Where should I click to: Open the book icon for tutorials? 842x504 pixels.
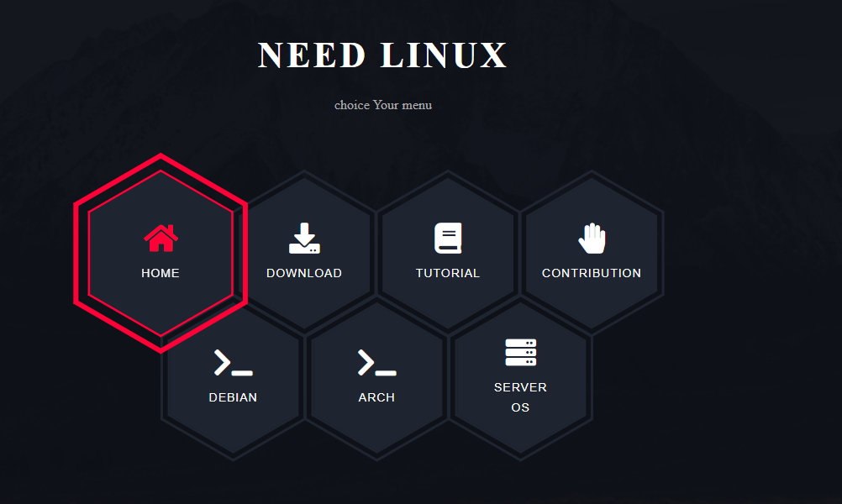(448, 238)
